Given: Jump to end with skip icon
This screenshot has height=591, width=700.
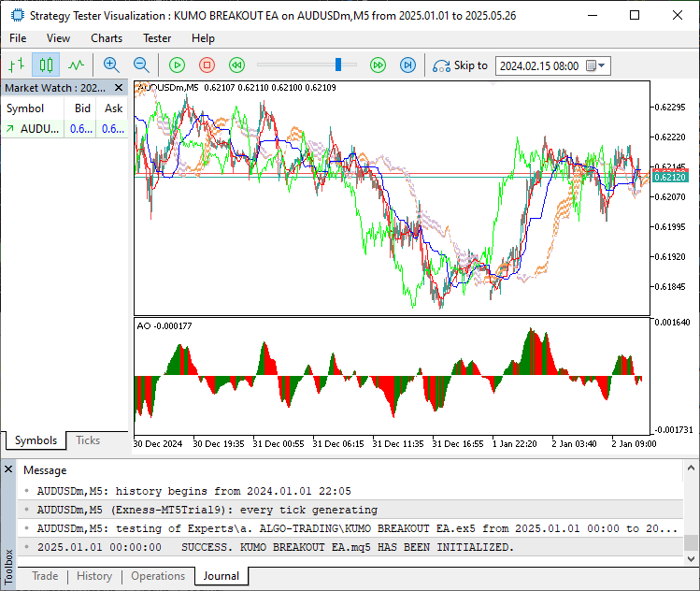Looking at the screenshot, I should pyautogui.click(x=407, y=65).
